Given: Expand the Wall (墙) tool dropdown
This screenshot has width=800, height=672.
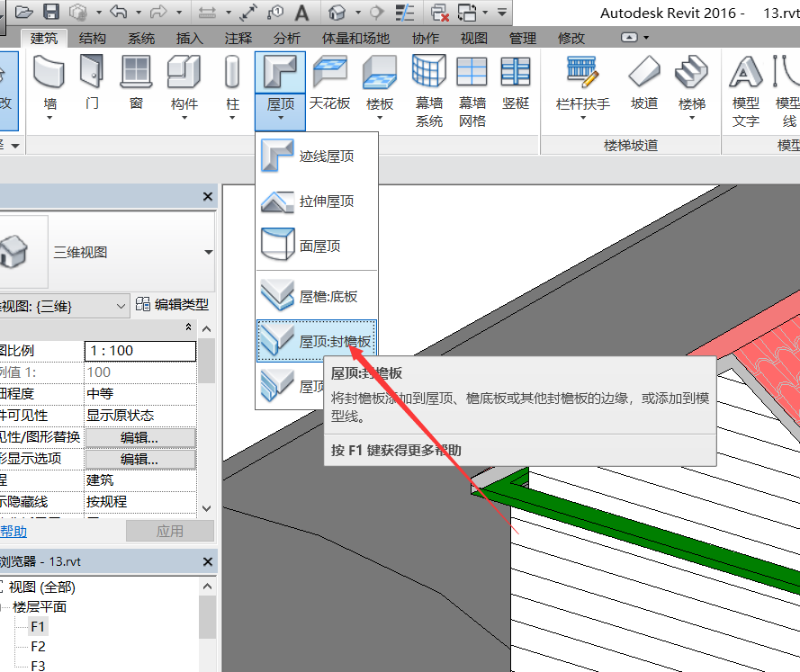Looking at the screenshot, I should (x=49, y=118).
